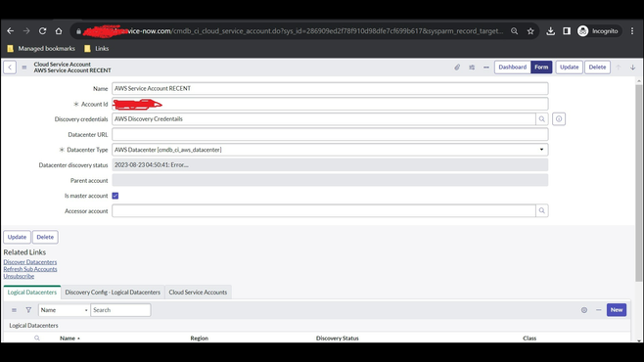Go to next record down arrow
The image size is (644, 362).
click(x=633, y=67)
